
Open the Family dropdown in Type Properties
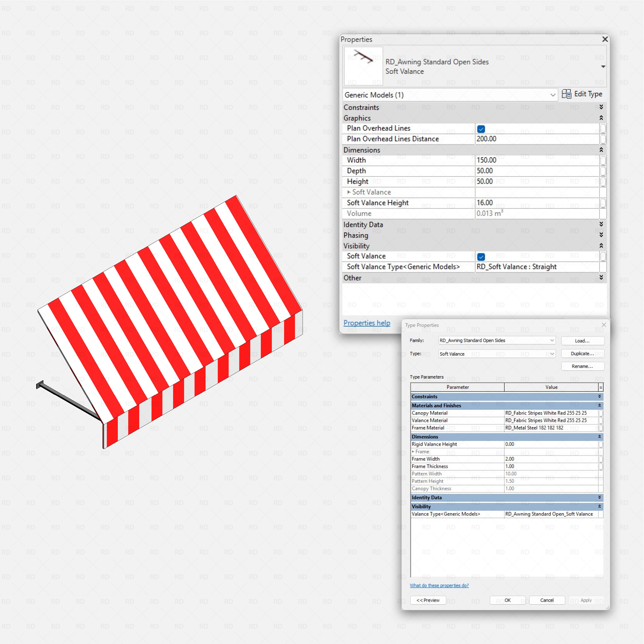[497, 340]
